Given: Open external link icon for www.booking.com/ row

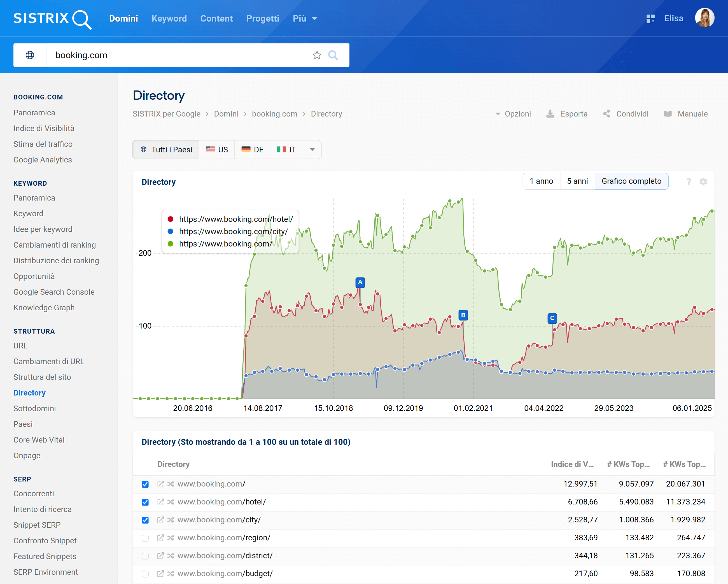Looking at the screenshot, I should tap(161, 484).
